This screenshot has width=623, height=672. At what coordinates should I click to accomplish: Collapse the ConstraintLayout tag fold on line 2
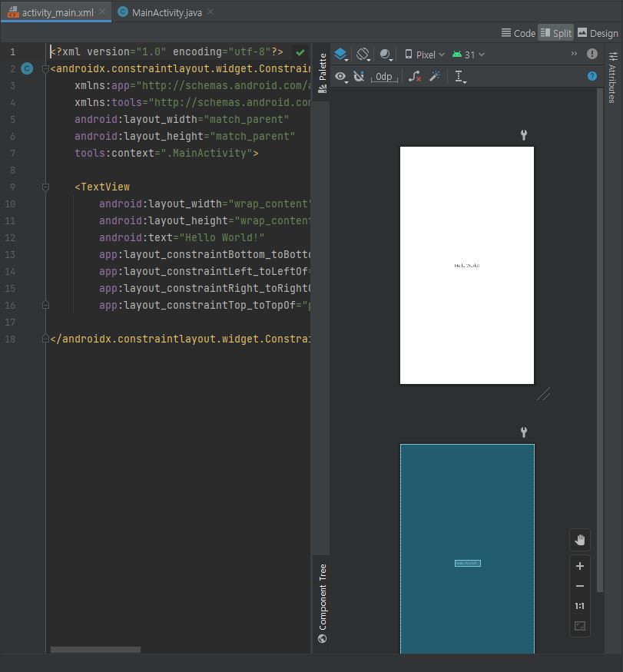(x=45, y=68)
